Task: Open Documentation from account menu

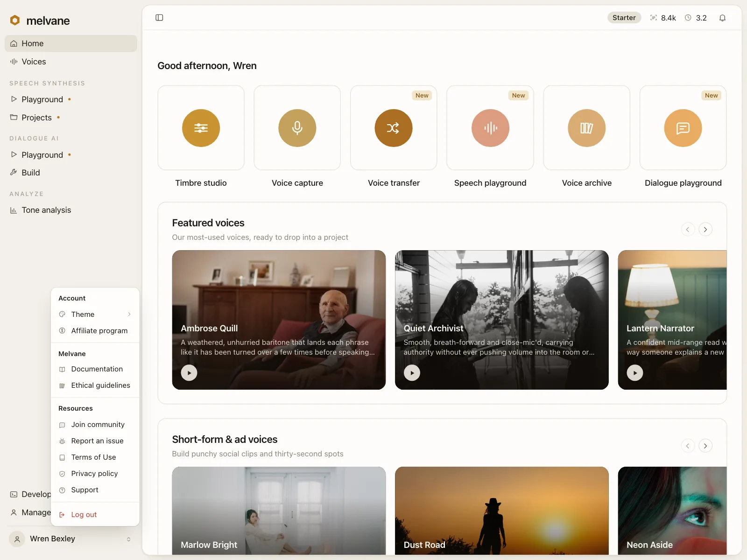Action: click(95, 369)
